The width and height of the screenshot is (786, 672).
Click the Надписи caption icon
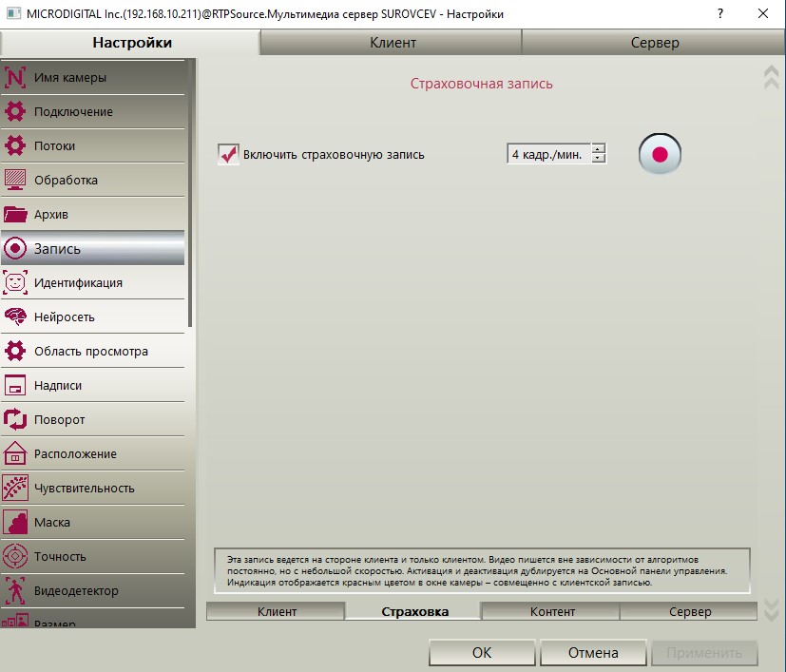[15, 385]
